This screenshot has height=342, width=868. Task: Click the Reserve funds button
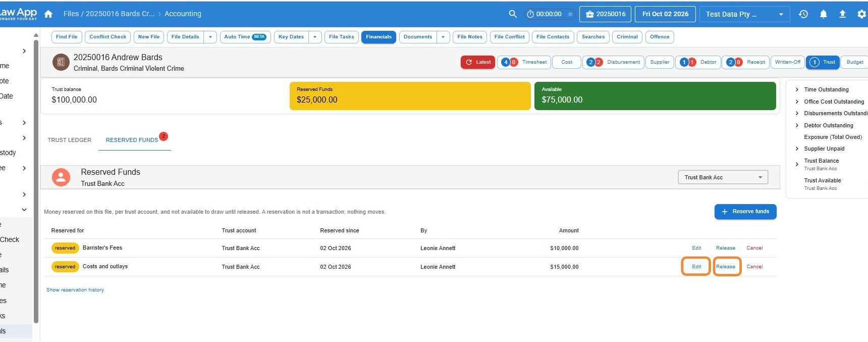pyautogui.click(x=745, y=212)
